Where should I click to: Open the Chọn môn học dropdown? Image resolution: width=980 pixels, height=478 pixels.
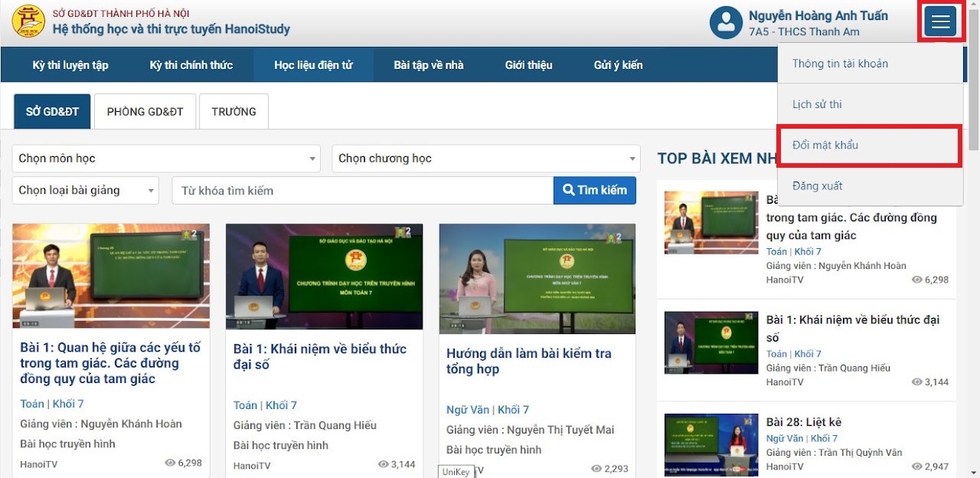pyautogui.click(x=165, y=159)
